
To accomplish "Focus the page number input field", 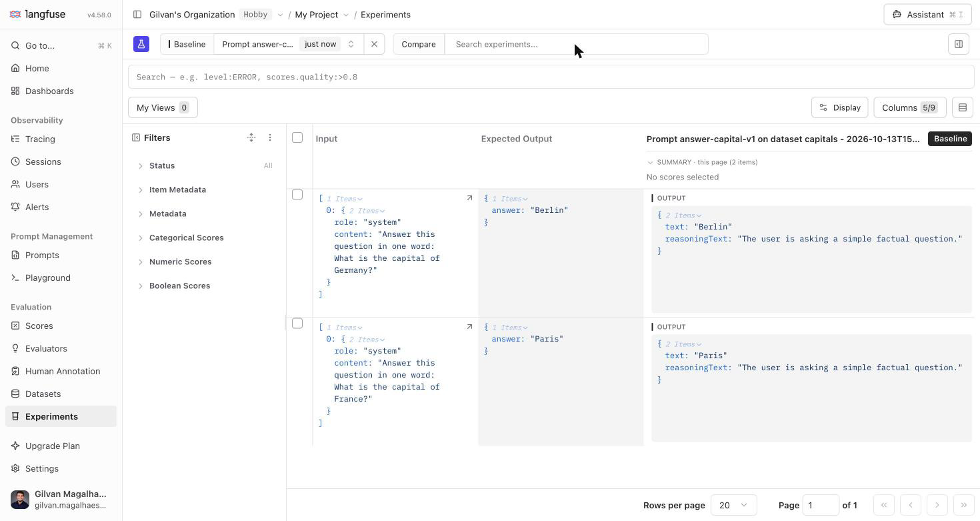I will pyautogui.click(x=821, y=505).
